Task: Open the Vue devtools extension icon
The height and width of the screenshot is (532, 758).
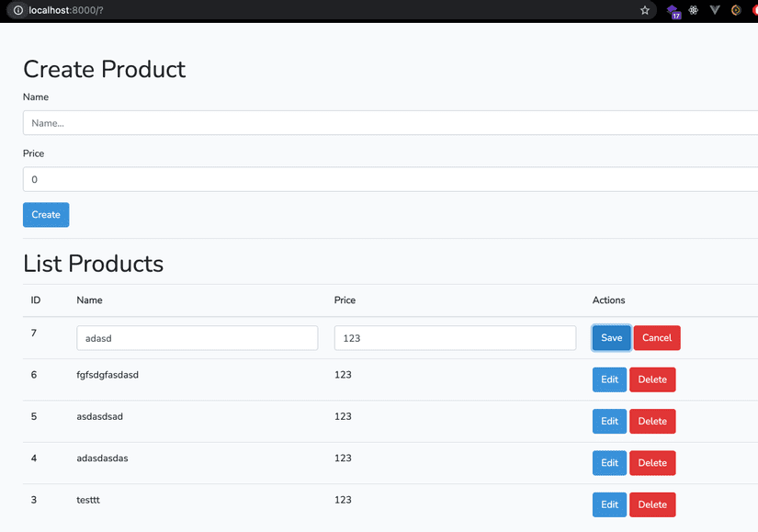Action: [x=715, y=10]
